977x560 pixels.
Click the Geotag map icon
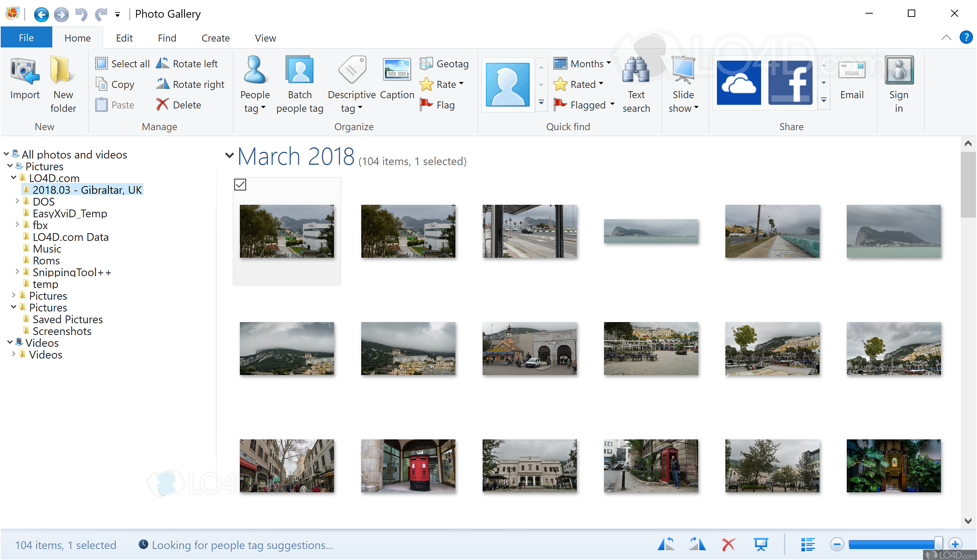[x=426, y=64]
